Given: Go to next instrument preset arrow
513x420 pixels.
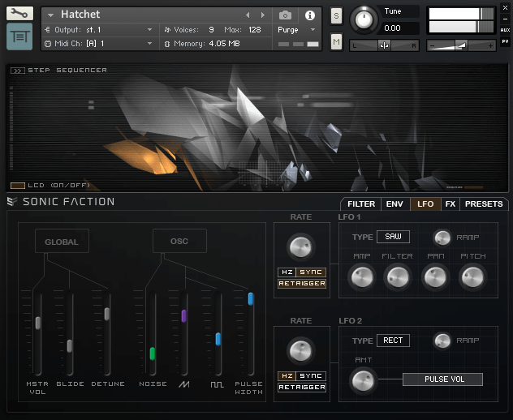Looking at the screenshot, I should pos(262,15).
